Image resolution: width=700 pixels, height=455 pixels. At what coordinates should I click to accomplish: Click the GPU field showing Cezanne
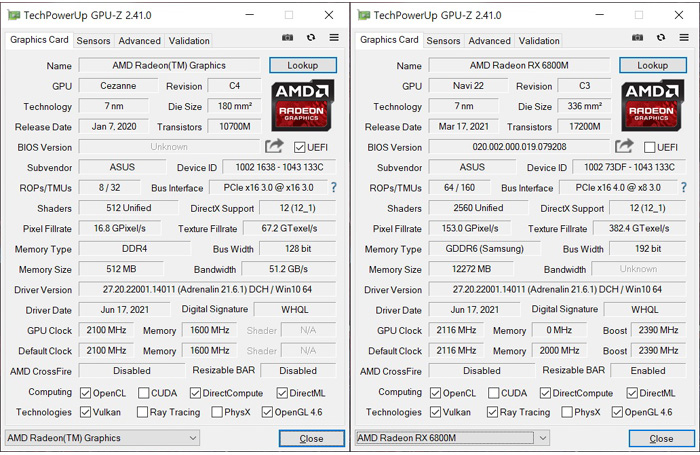pyautogui.click(x=118, y=86)
